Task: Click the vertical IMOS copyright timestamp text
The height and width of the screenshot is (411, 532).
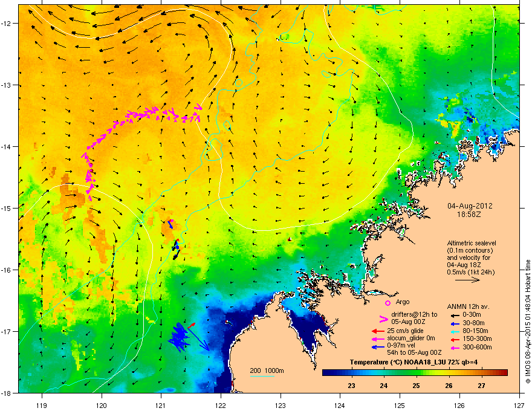Action: pyautogui.click(x=528, y=322)
